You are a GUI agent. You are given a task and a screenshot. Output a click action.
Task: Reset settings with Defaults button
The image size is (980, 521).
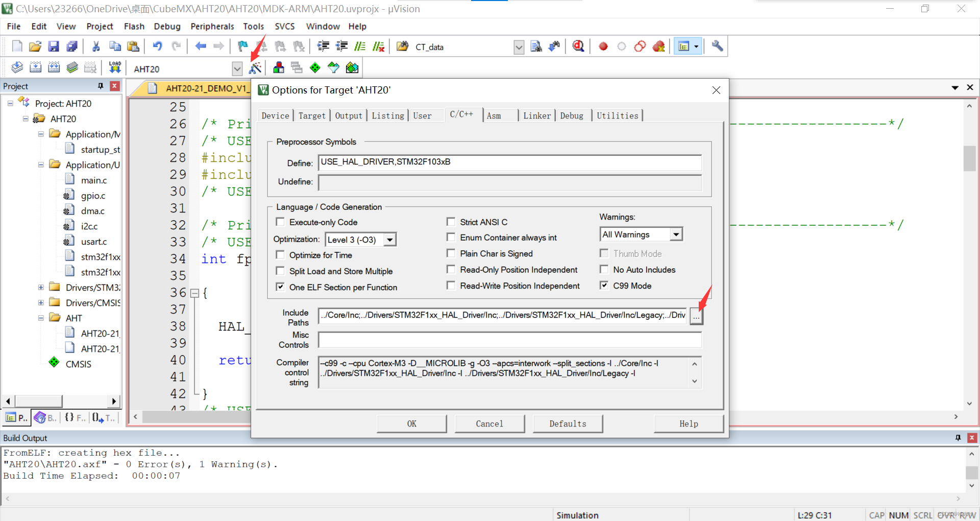tap(568, 423)
